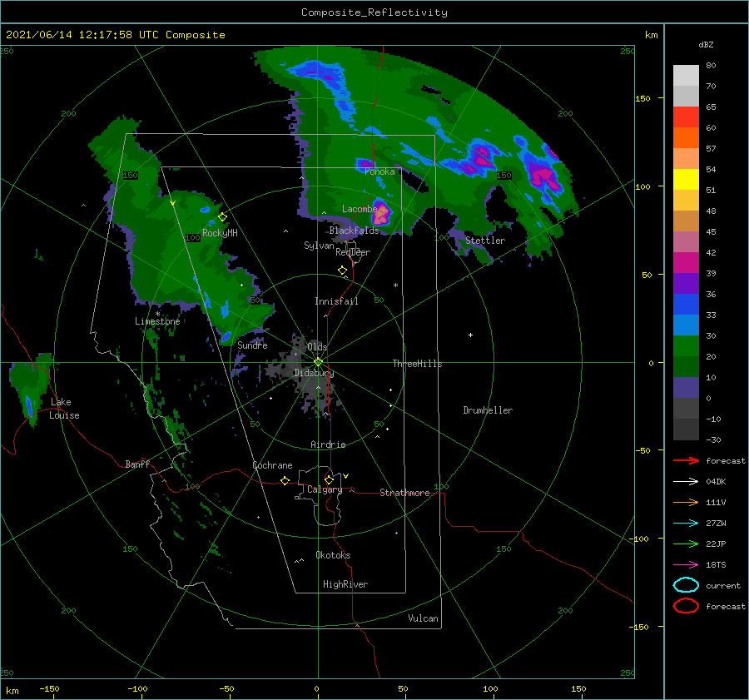The height and width of the screenshot is (700, 749).
Task: Click the intense storm cell east of Lacombe
Action: coord(382,214)
